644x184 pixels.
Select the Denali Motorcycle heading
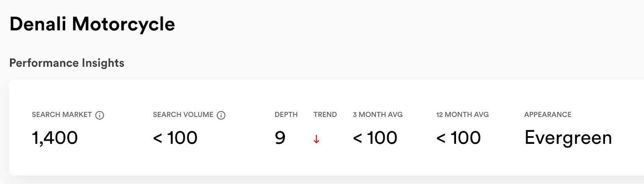92,24
